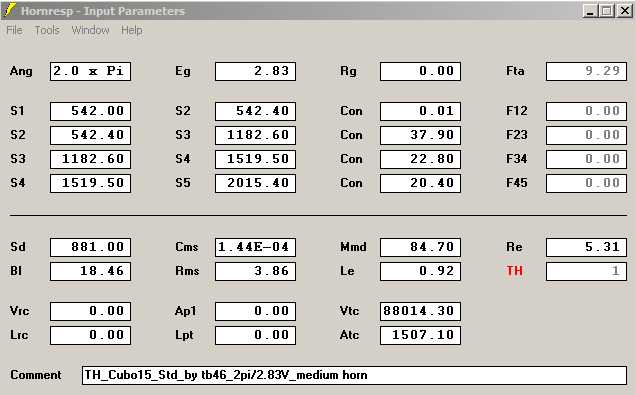Click the Re field showing 5.31

(x=586, y=247)
